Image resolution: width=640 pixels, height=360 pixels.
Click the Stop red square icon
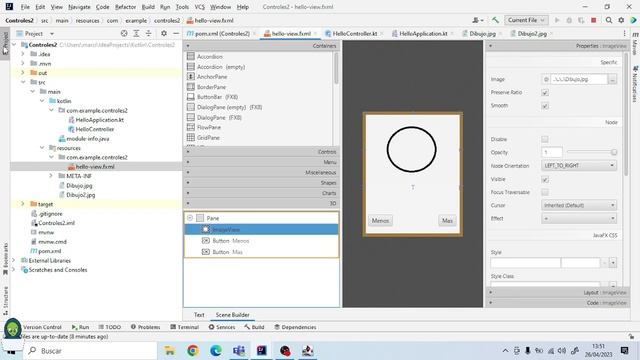[x=594, y=20]
